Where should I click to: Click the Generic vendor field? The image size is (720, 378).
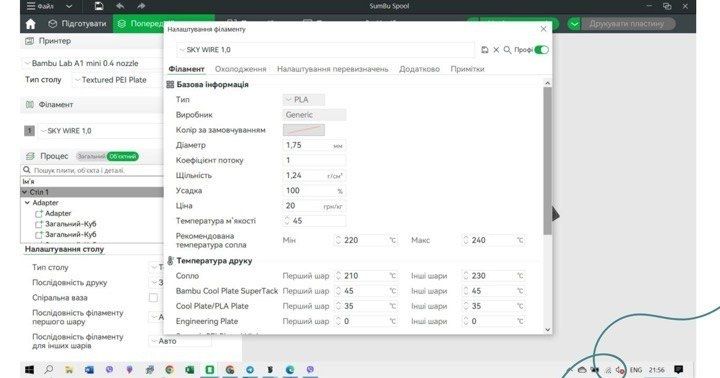pos(314,115)
